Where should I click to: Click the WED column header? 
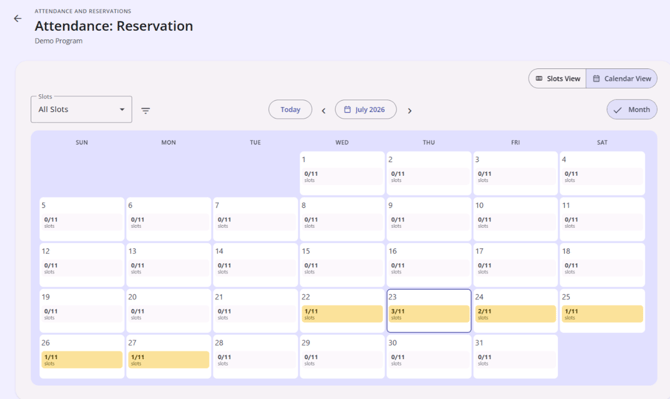(342, 142)
